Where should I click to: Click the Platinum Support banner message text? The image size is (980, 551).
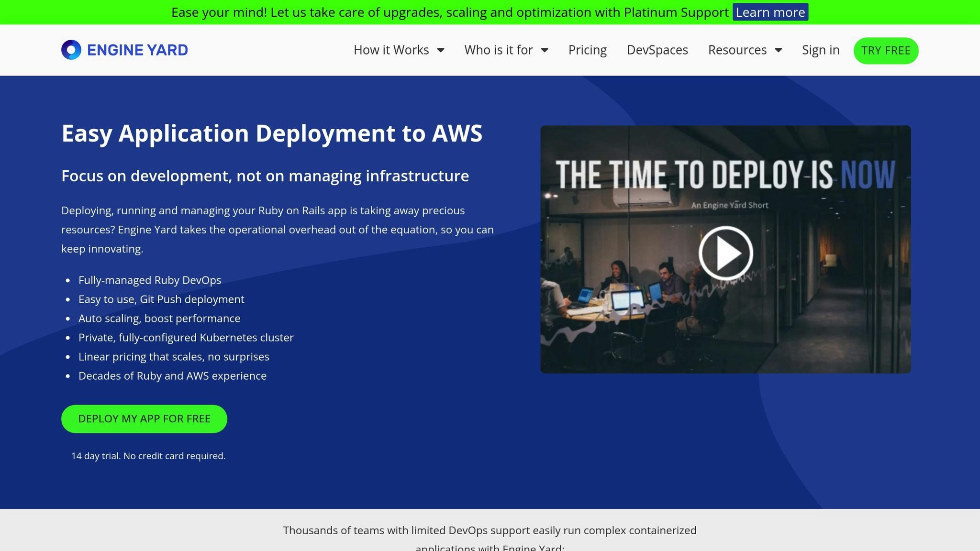click(x=450, y=12)
